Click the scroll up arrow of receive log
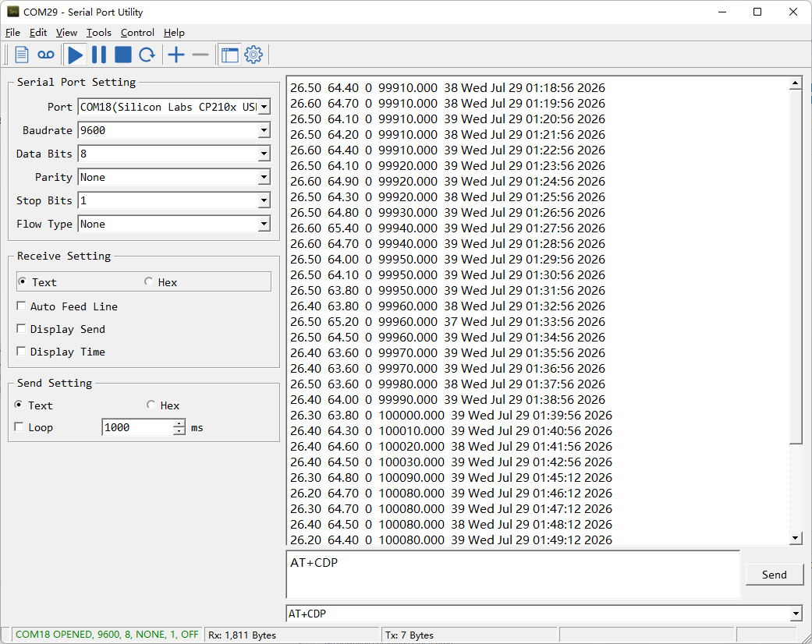Screen dimensions: 812x644 pyautogui.click(x=796, y=83)
